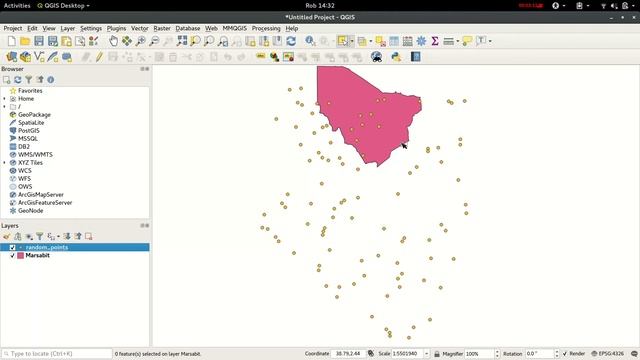640x360 pixels.
Task: Click the EPSG:4326 CRS button
Action: point(608,353)
